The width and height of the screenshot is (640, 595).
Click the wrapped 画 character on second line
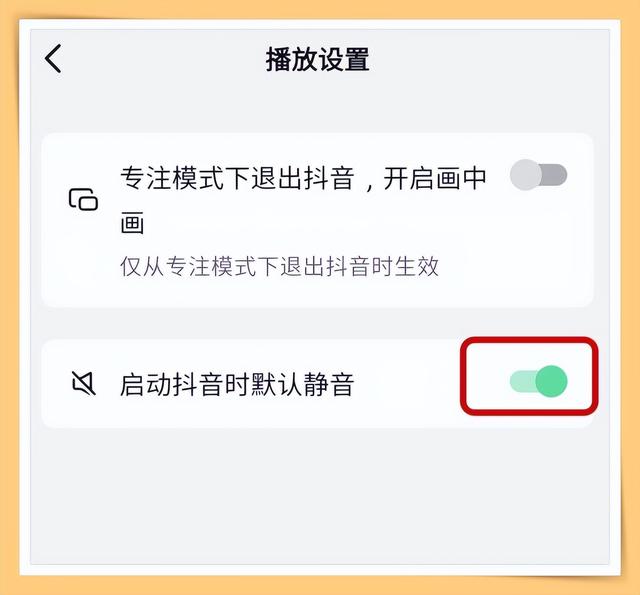tap(132, 223)
